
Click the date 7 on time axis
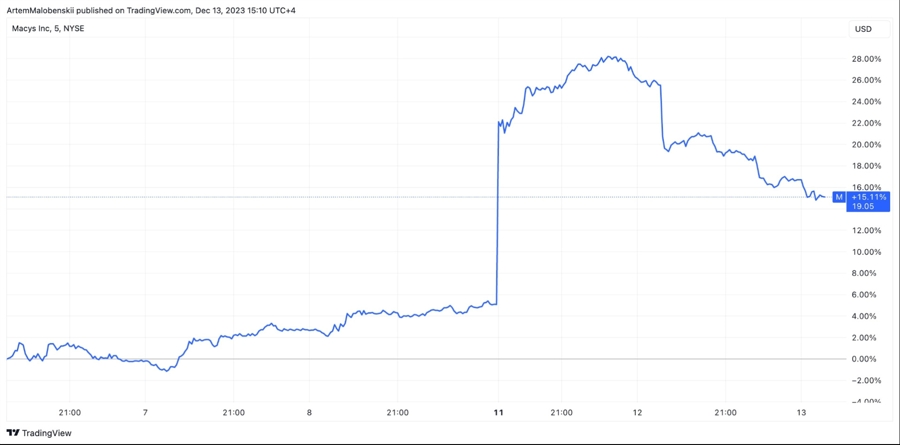(146, 412)
